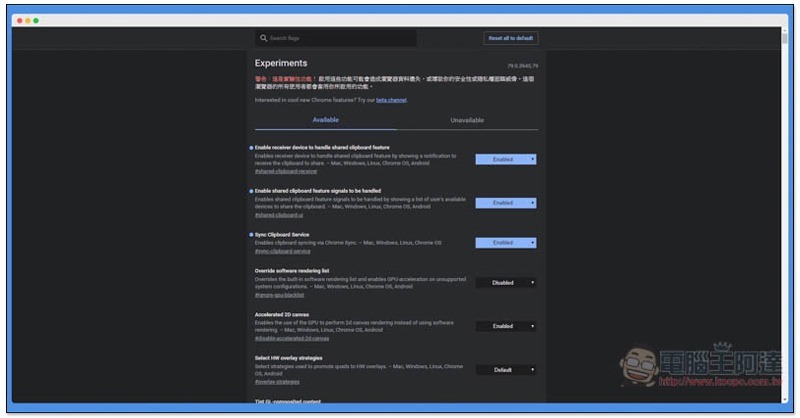Open Override software rendering list dropdown
800x418 pixels.
(x=505, y=283)
